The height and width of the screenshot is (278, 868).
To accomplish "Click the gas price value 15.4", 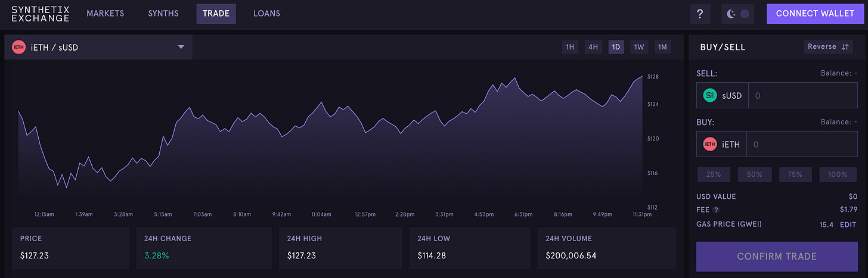I will [x=826, y=224].
